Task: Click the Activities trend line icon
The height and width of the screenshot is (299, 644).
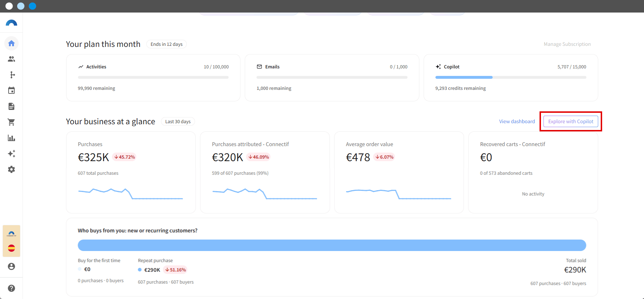Action: [81, 67]
